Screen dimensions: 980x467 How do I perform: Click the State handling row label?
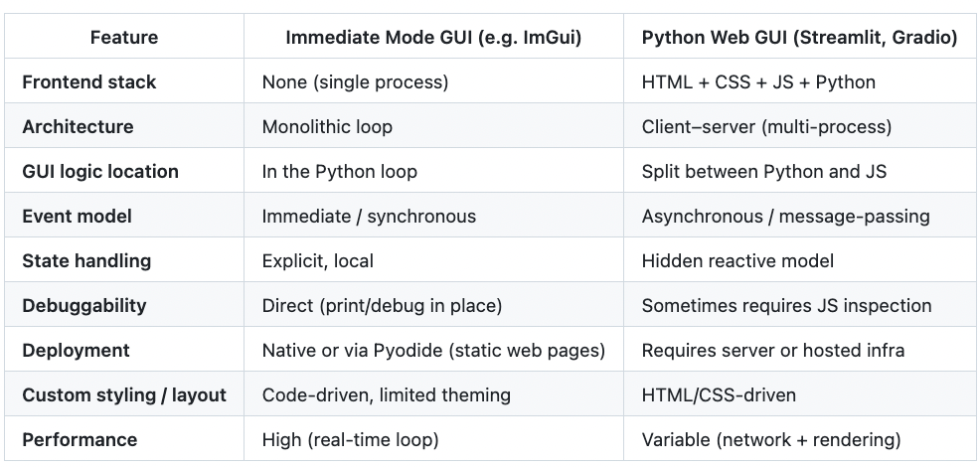(x=86, y=260)
